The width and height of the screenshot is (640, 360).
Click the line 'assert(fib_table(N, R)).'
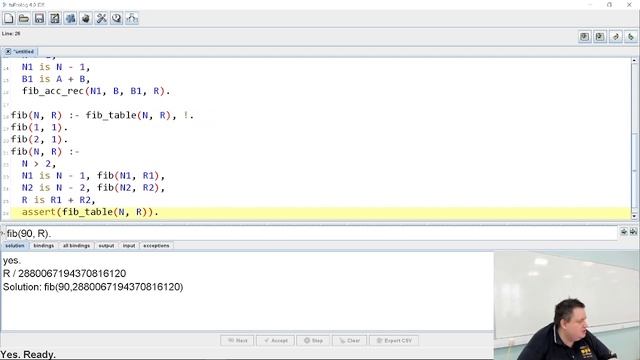(x=90, y=212)
